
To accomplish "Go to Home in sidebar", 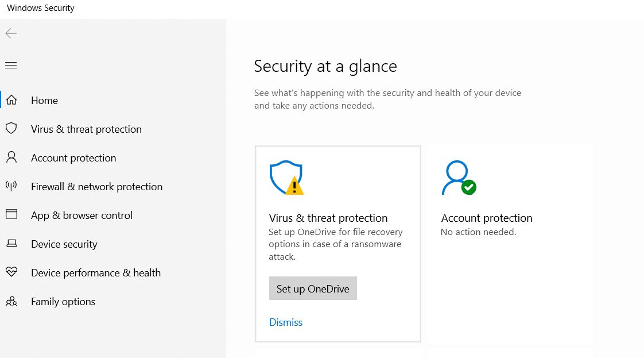I will point(44,101).
